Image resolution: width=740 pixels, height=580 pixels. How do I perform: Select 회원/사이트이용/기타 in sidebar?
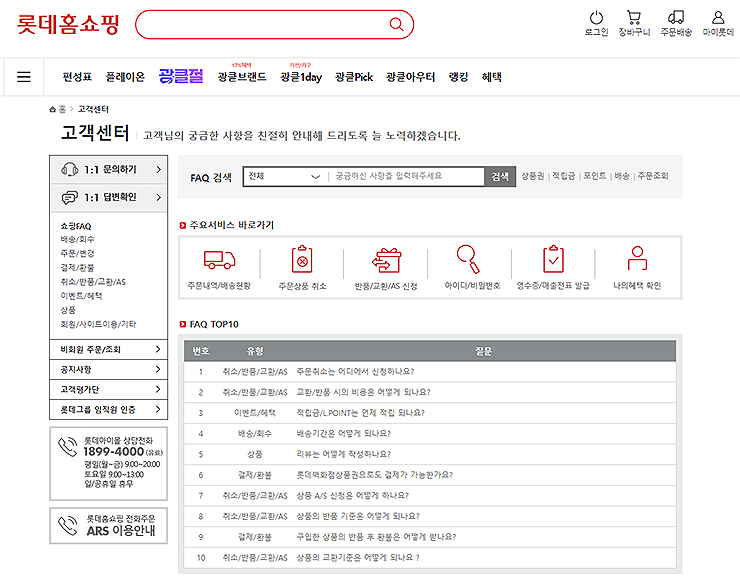tap(98, 324)
